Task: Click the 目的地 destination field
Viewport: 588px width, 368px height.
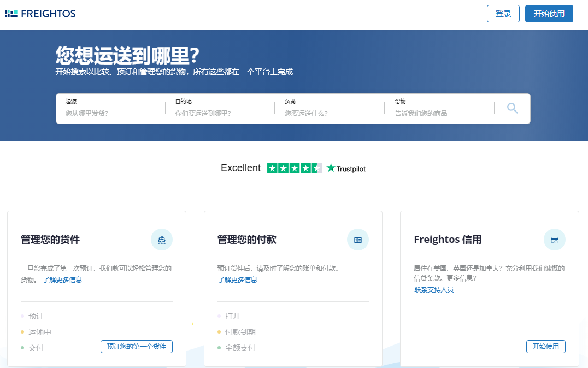Action: click(220, 108)
